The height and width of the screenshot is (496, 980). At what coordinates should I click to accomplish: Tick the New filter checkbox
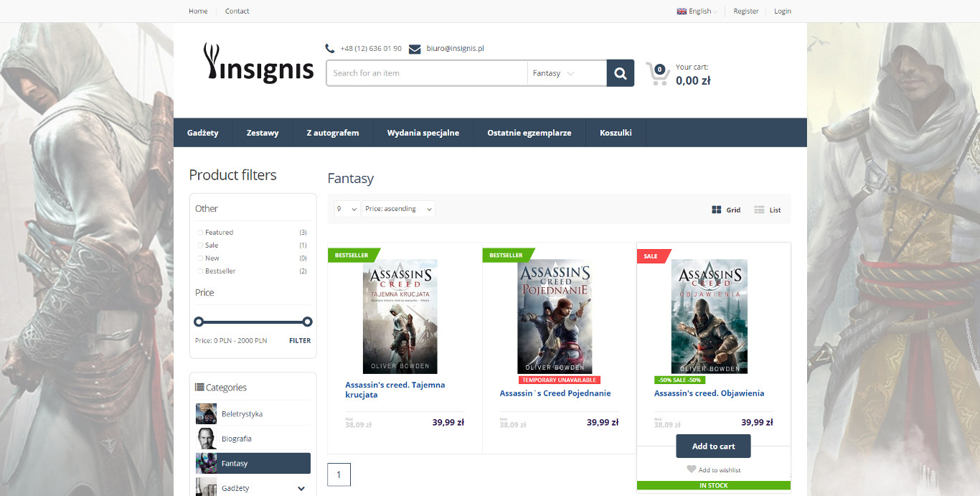[200, 258]
